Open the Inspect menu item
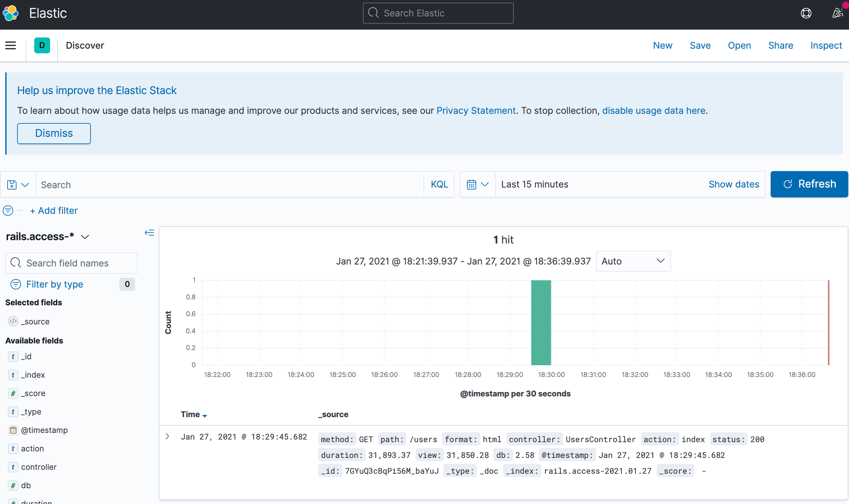The image size is (849, 504). 826,45
